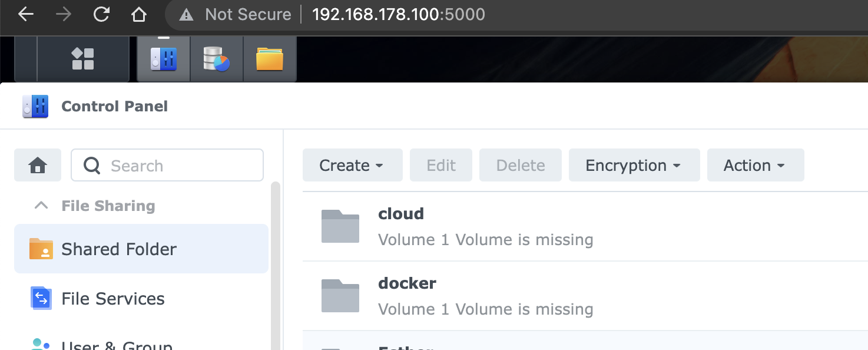Click the Edit button
This screenshot has height=350, width=868.
coord(441,165)
